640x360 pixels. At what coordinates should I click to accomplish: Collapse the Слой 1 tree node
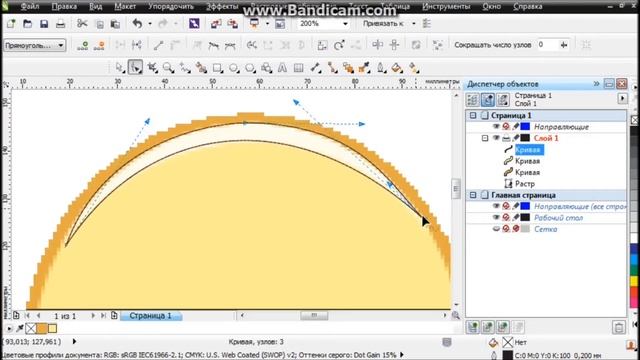pyautogui.click(x=485, y=138)
